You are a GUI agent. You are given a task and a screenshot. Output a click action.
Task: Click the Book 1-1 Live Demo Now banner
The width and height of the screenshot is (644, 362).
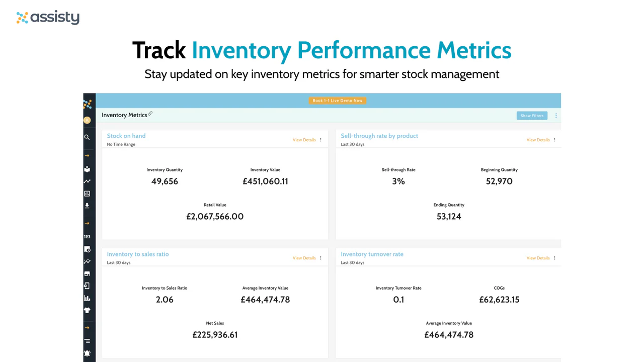click(337, 100)
